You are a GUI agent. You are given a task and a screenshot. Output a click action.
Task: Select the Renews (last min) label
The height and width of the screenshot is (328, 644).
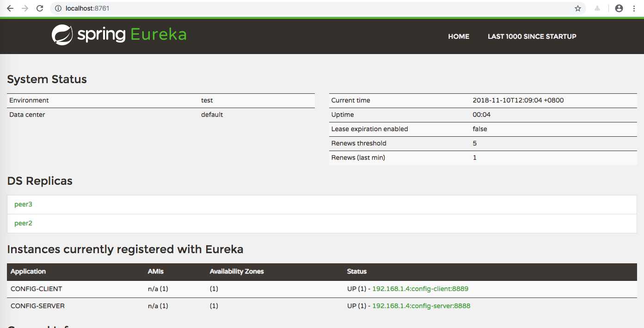pyautogui.click(x=358, y=158)
